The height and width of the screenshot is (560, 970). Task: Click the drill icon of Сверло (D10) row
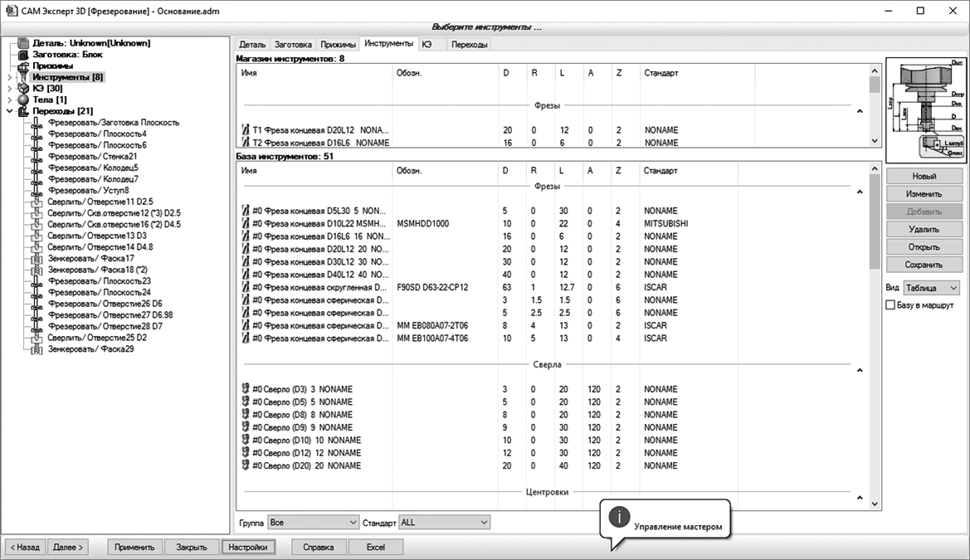click(245, 441)
